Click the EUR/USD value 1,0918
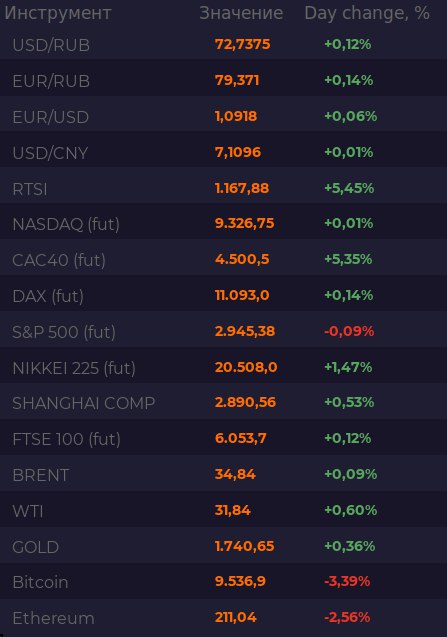The image size is (447, 637). [236, 116]
